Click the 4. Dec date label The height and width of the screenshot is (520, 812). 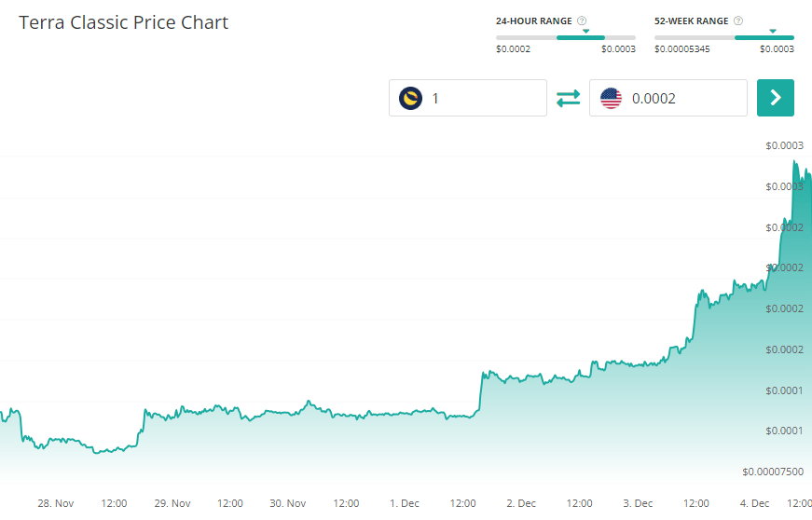754,503
